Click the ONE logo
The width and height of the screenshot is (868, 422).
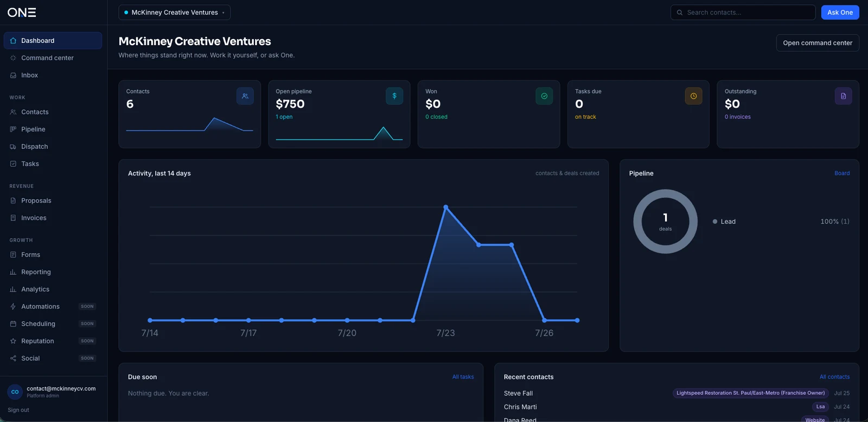(x=22, y=12)
